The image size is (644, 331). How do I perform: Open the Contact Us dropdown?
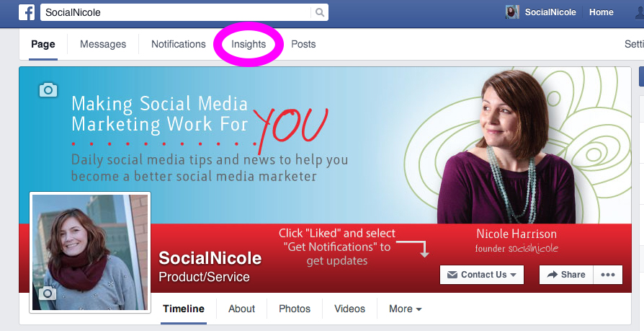(x=481, y=275)
